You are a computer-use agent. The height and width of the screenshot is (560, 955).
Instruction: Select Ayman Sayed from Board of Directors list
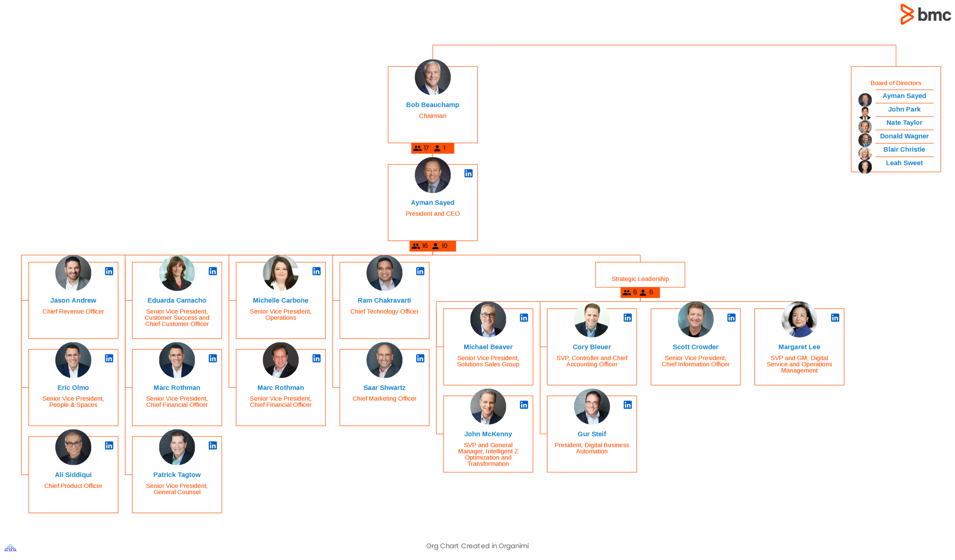[x=903, y=95]
